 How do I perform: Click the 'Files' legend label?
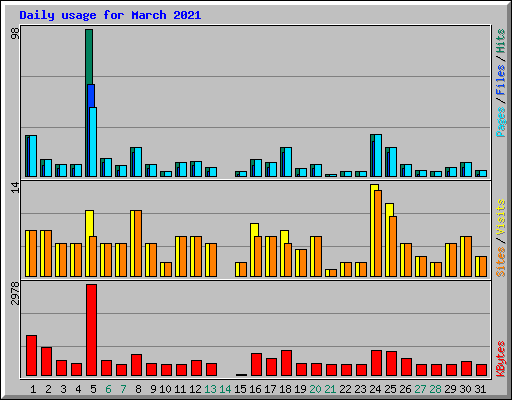pyautogui.click(x=501, y=80)
